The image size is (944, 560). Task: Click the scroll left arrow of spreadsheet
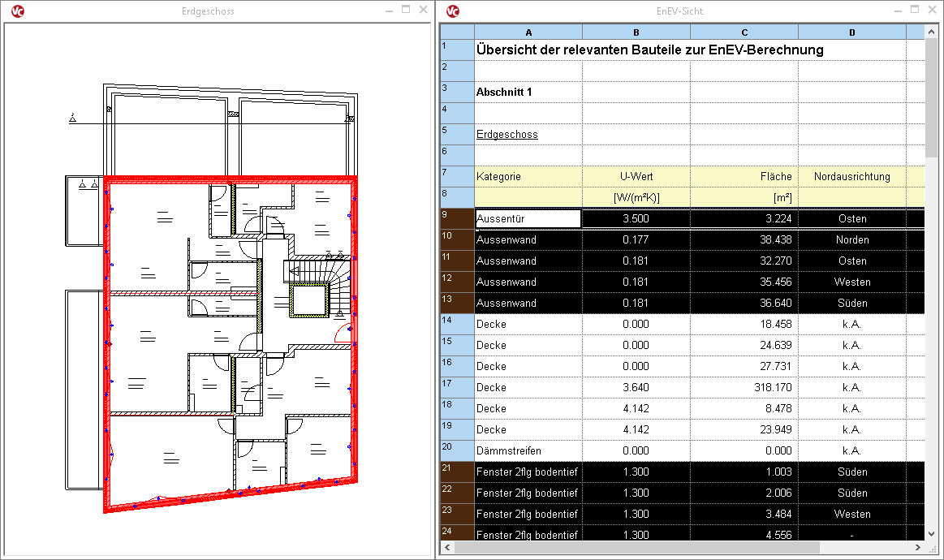[x=446, y=547]
